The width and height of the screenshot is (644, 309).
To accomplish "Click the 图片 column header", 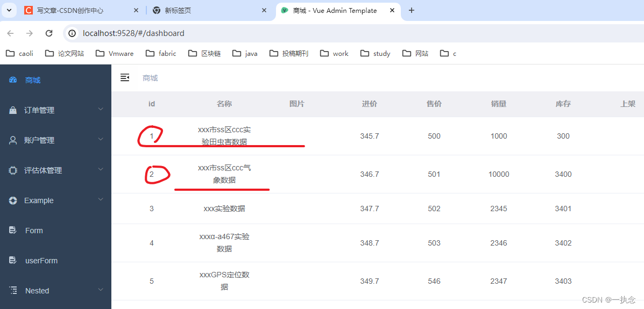I will click(296, 104).
